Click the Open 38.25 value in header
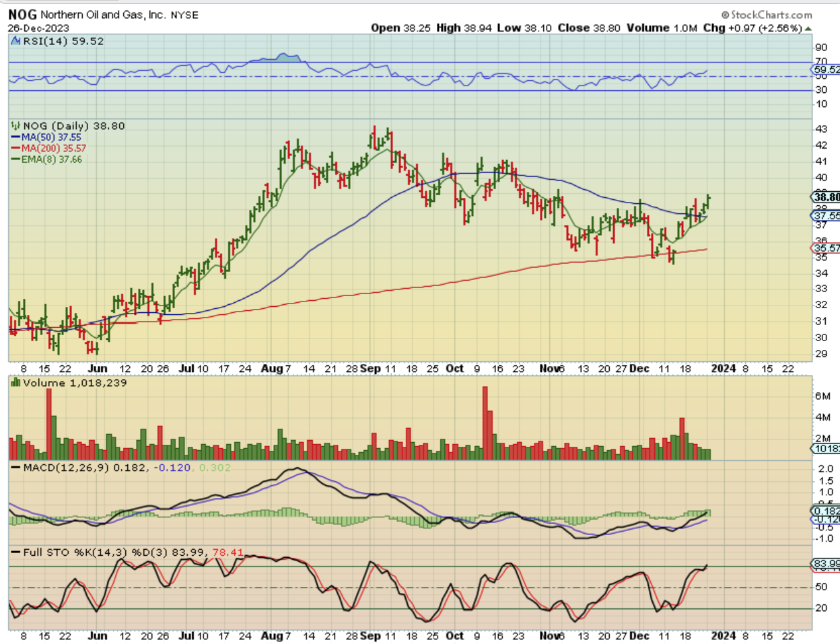840x644 pixels. 400,28
